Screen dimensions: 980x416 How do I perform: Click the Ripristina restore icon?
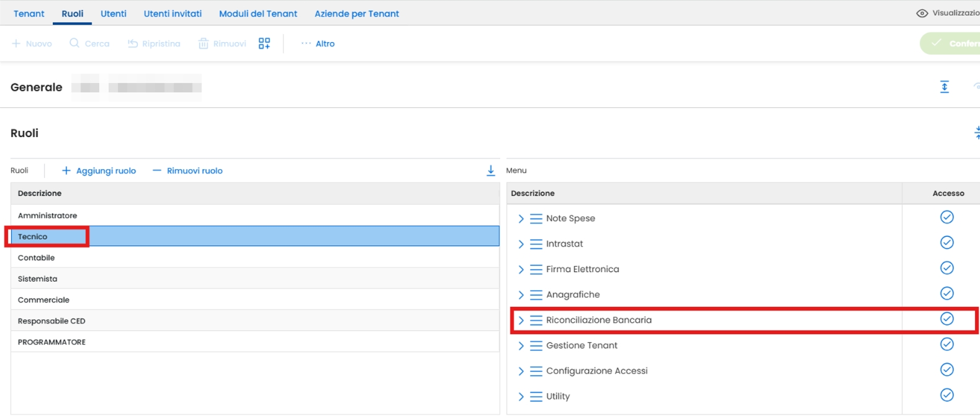pos(133,43)
